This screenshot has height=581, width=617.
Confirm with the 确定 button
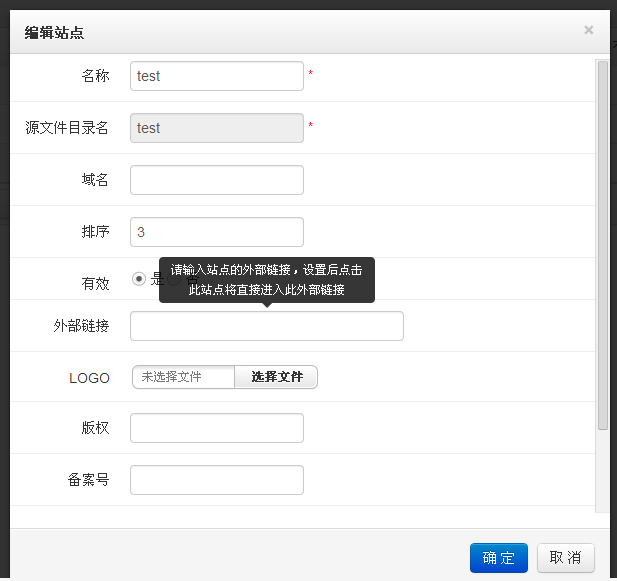[x=499, y=558]
